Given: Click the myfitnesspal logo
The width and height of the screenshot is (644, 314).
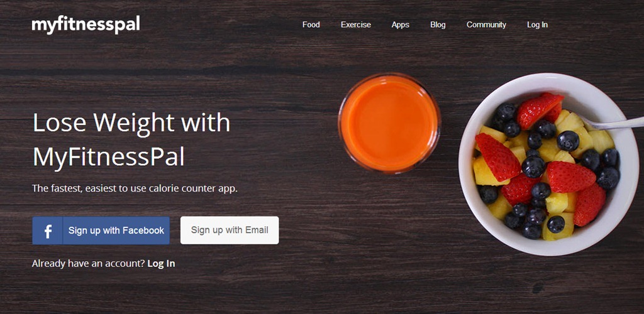Looking at the screenshot, I should 86,24.
